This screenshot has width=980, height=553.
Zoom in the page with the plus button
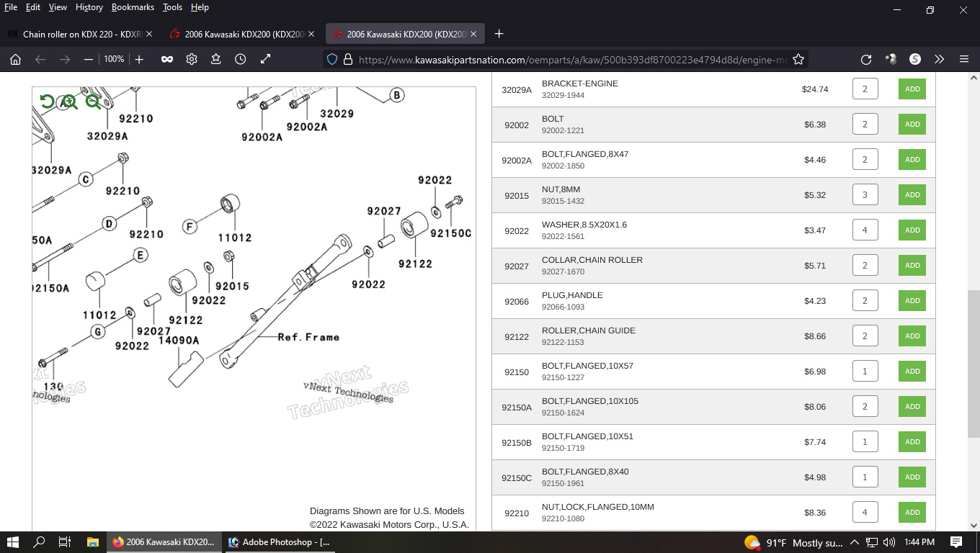point(139,60)
